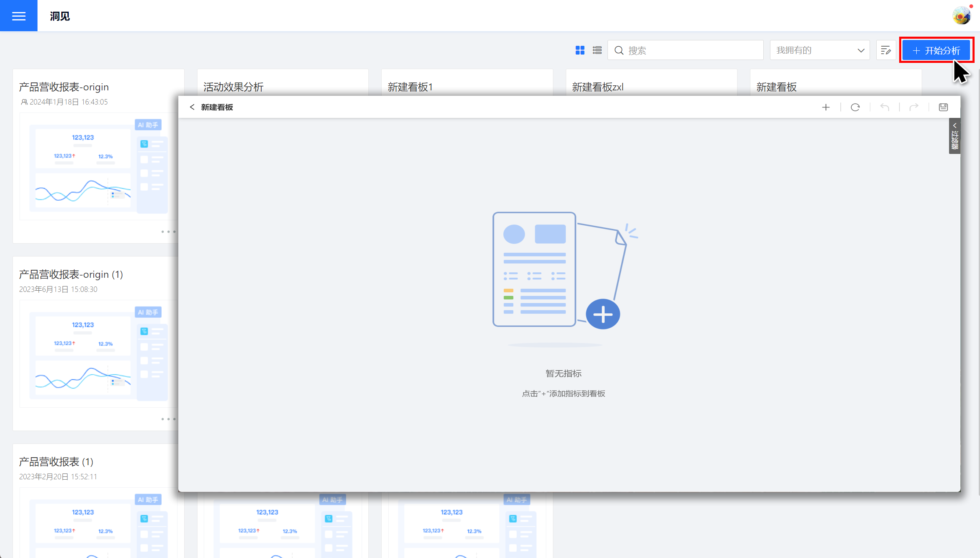The height and width of the screenshot is (558, 980).
Task: Switch to grid card view
Action: (580, 50)
